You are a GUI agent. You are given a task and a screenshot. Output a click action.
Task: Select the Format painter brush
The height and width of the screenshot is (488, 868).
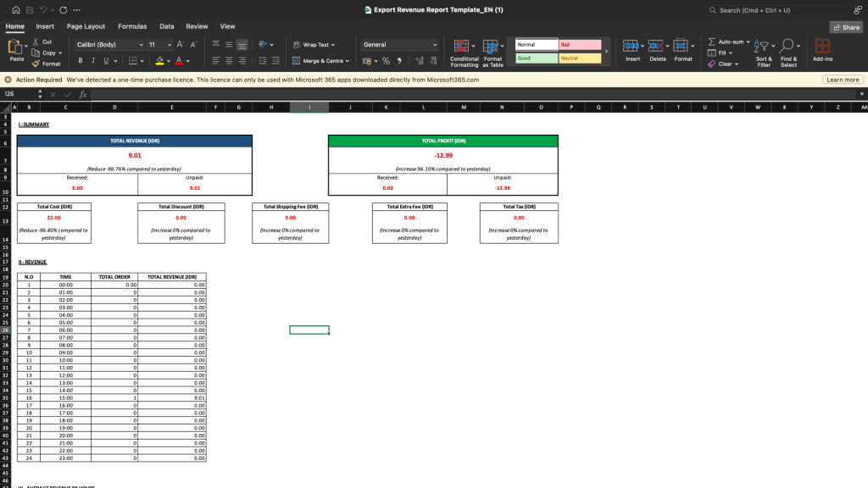[x=36, y=64]
